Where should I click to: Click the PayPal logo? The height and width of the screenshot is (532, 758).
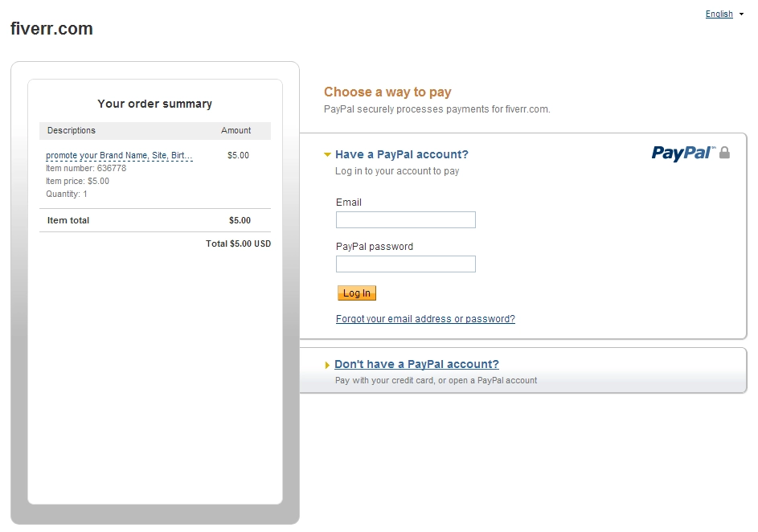click(681, 153)
